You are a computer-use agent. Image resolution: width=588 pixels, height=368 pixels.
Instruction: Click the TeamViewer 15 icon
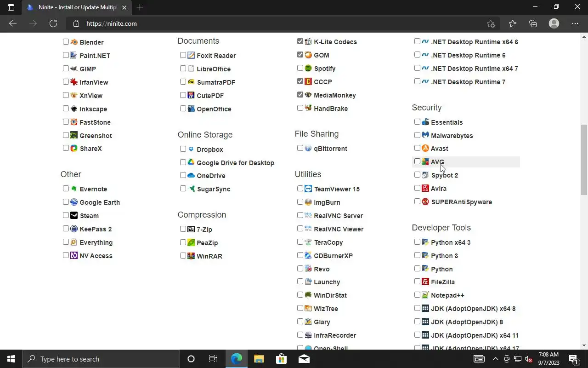click(x=308, y=189)
